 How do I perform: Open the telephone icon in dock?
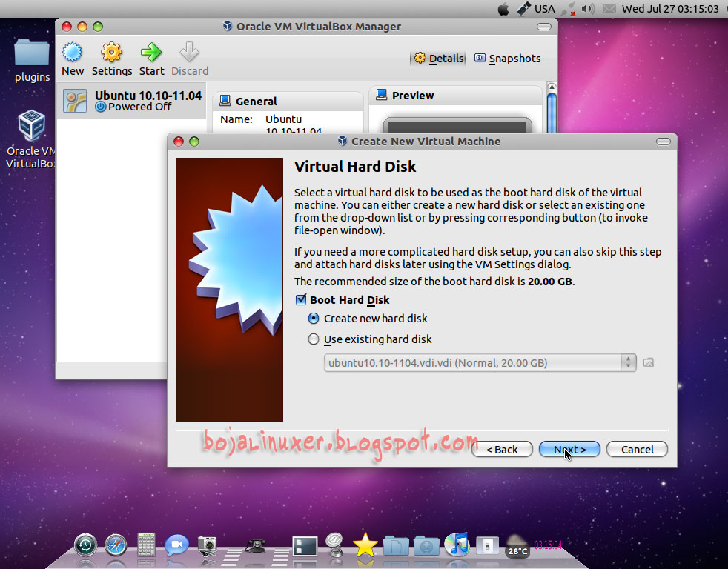coord(254,545)
